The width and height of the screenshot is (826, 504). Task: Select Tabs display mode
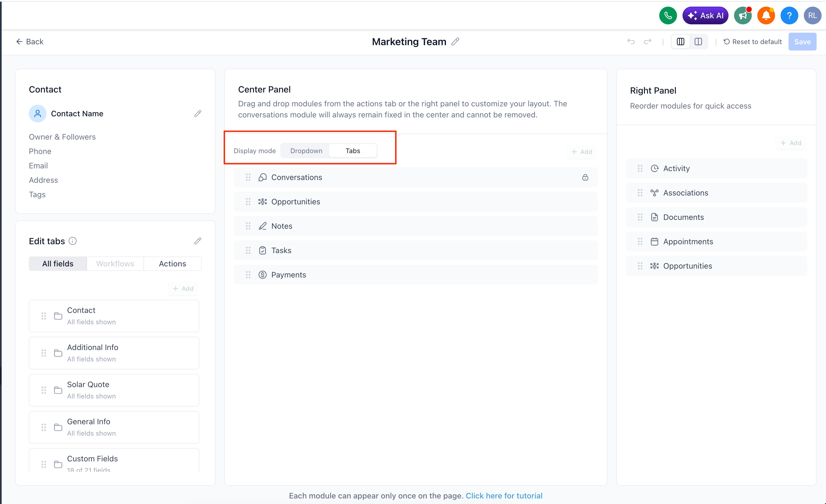(x=353, y=151)
